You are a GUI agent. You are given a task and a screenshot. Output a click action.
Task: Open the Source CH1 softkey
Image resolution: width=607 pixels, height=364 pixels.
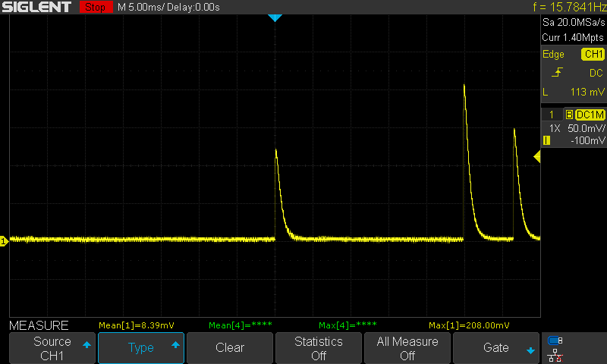(x=52, y=348)
